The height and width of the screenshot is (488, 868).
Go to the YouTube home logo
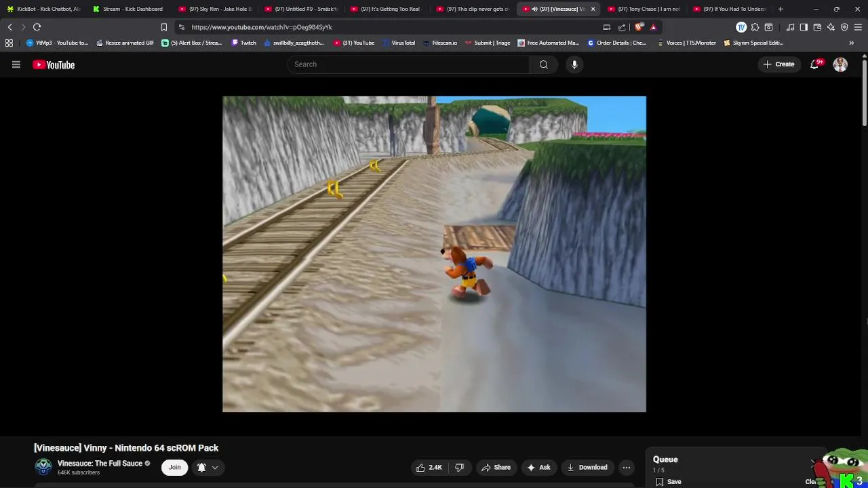coord(54,64)
